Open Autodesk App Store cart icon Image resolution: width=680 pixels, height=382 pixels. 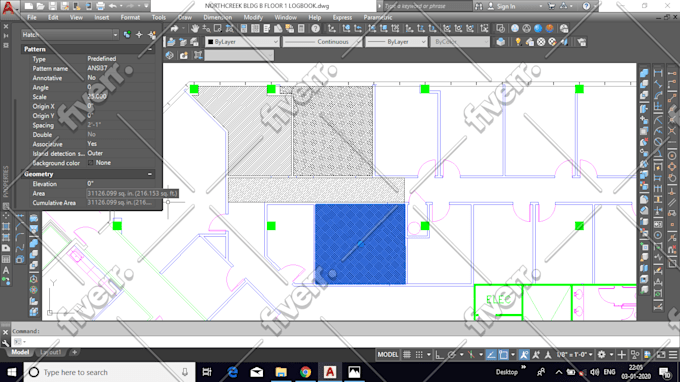click(552, 6)
